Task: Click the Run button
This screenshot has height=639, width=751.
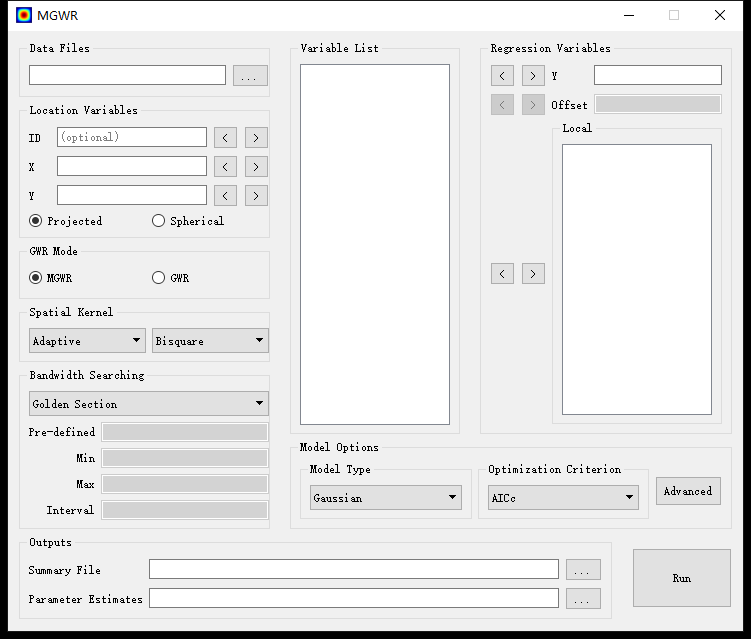Action: pos(682,578)
